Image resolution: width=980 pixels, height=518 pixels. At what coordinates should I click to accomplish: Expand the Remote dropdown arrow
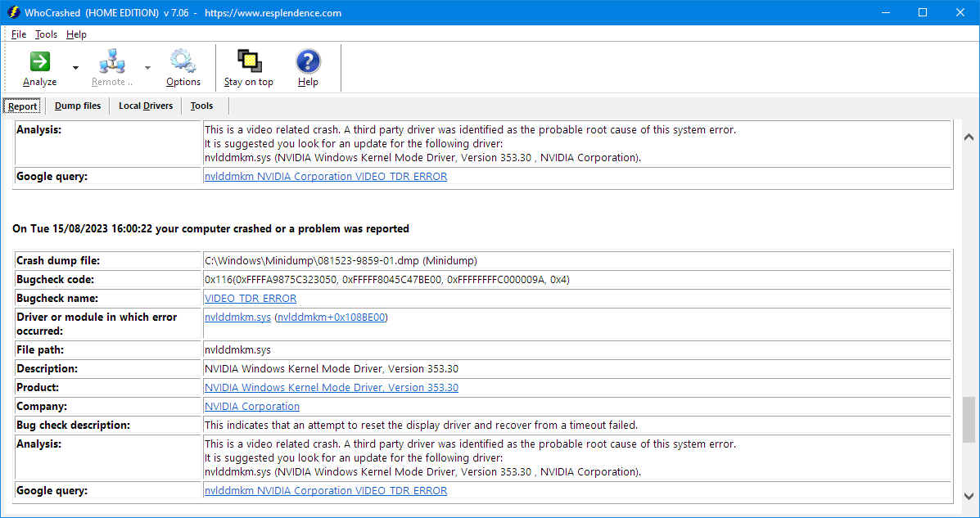point(148,67)
